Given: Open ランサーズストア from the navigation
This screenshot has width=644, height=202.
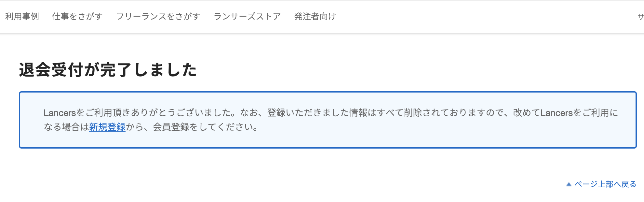Looking at the screenshot, I should (247, 16).
